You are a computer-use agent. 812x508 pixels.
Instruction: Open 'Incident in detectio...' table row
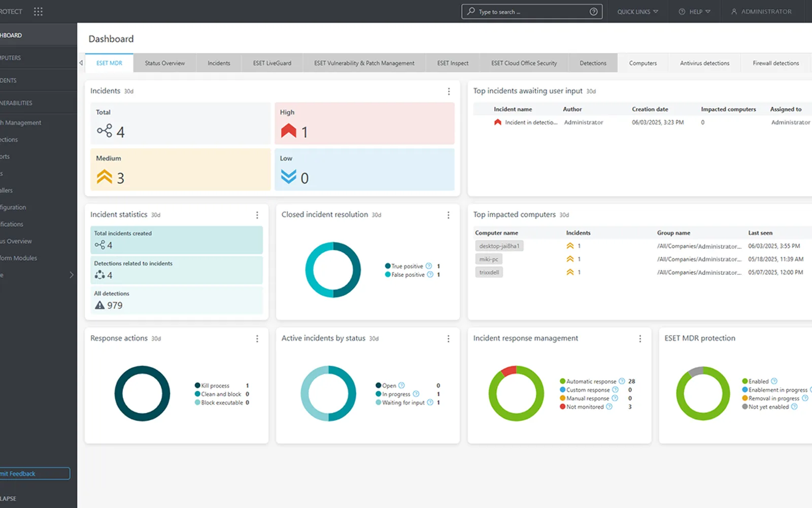pos(642,122)
